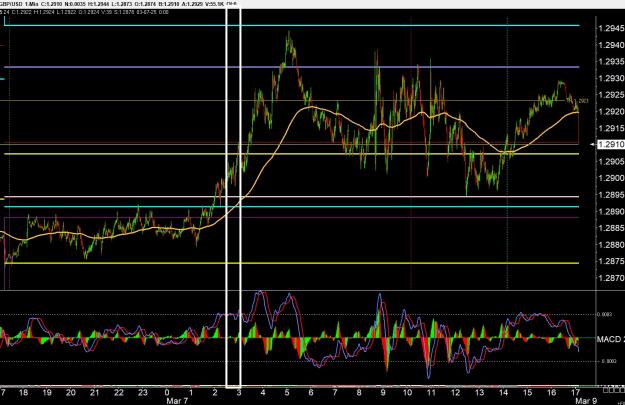Click the 1.2925 price axis label
This screenshot has width=625, height=405.
click(x=611, y=95)
